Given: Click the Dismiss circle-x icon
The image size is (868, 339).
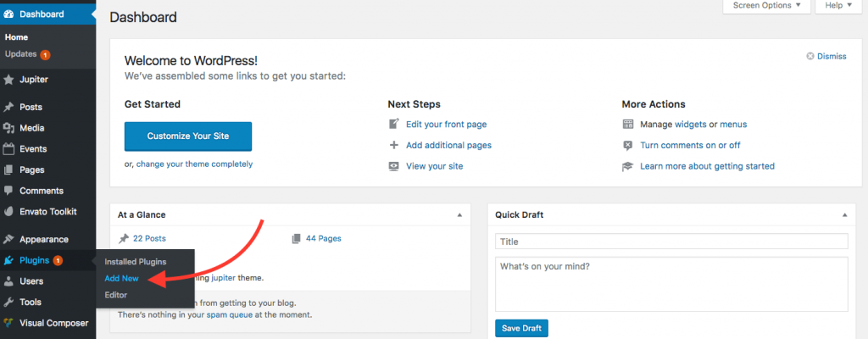Looking at the screenshot, I should click(810, 56).
